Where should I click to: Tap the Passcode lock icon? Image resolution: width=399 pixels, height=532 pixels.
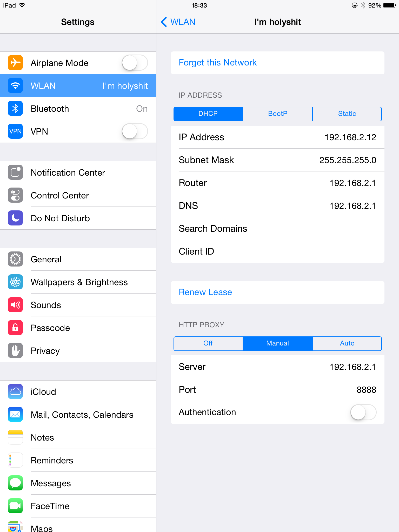pos(15,328)
